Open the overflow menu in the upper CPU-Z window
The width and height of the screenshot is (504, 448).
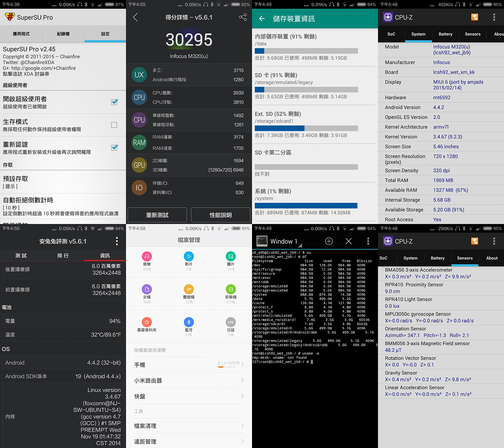pos(494,17)
